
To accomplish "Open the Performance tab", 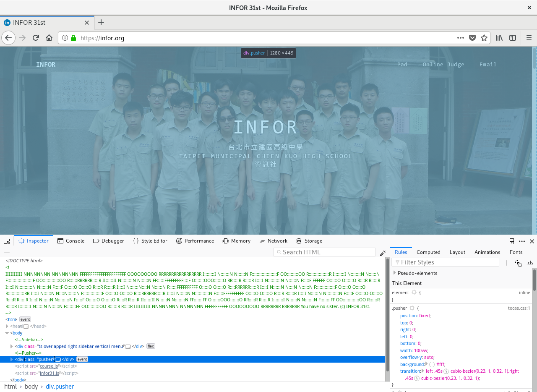I will pyautogui.click(x=195, y=241).
